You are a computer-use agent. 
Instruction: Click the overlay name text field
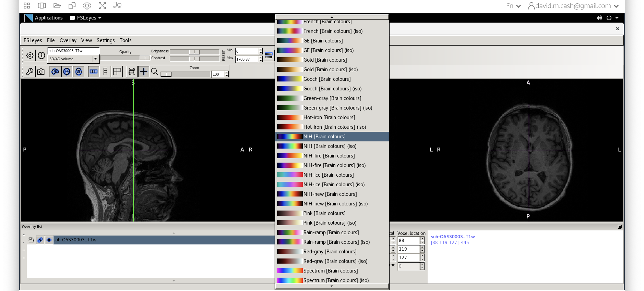73,51
